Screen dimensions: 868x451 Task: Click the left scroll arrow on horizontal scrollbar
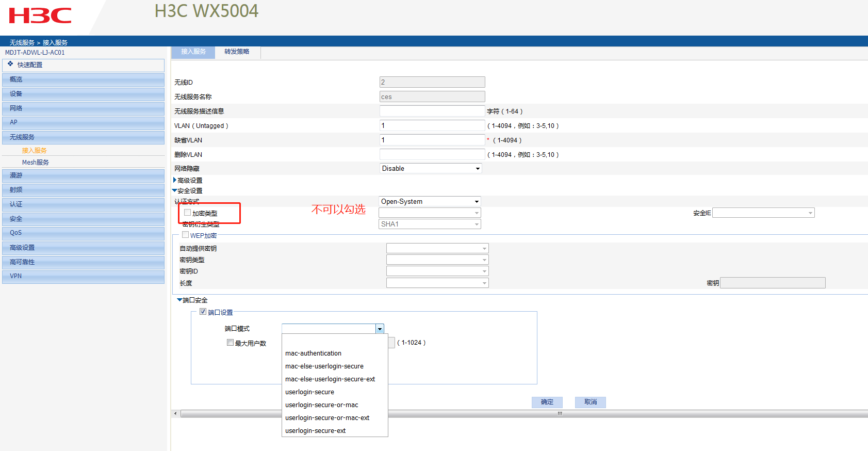pos(175,413)
